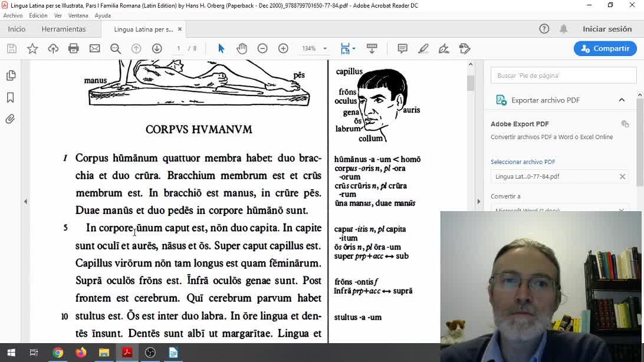644x362 pixels.
Task: Open OBS Studio from taskbar
Action: coord(150,353)
